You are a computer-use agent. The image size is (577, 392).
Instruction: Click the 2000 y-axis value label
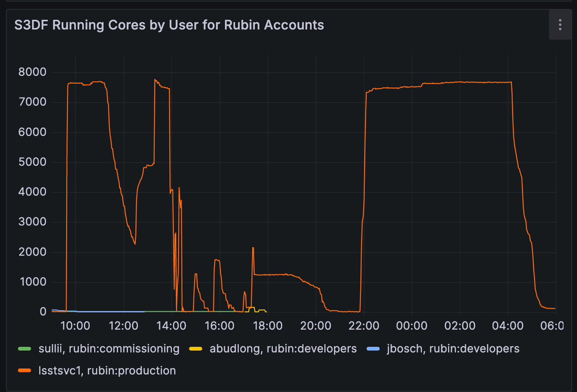[x=33, y=252]
